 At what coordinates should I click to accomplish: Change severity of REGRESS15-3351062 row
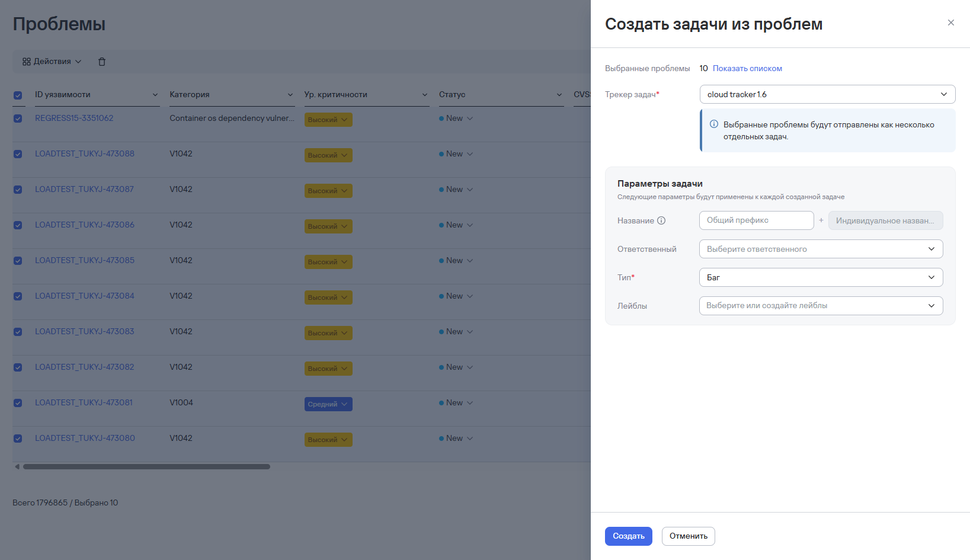click(x=328, y=120)
